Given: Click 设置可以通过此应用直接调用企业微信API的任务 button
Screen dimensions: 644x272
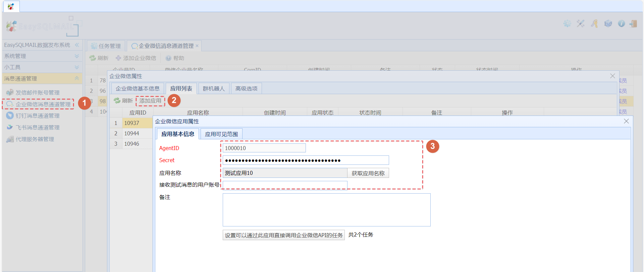Looking at the screenshot, I should point(284,235).
